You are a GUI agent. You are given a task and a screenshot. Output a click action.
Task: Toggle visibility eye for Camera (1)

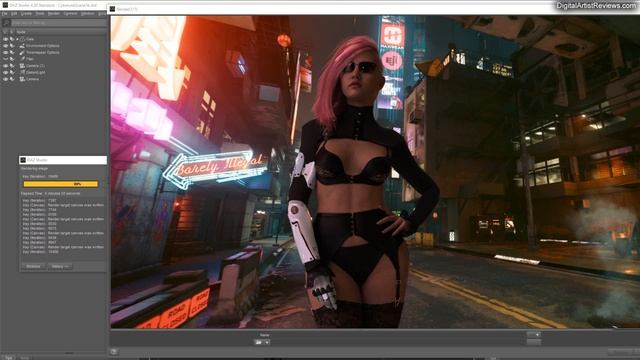(x=5, y=65)
